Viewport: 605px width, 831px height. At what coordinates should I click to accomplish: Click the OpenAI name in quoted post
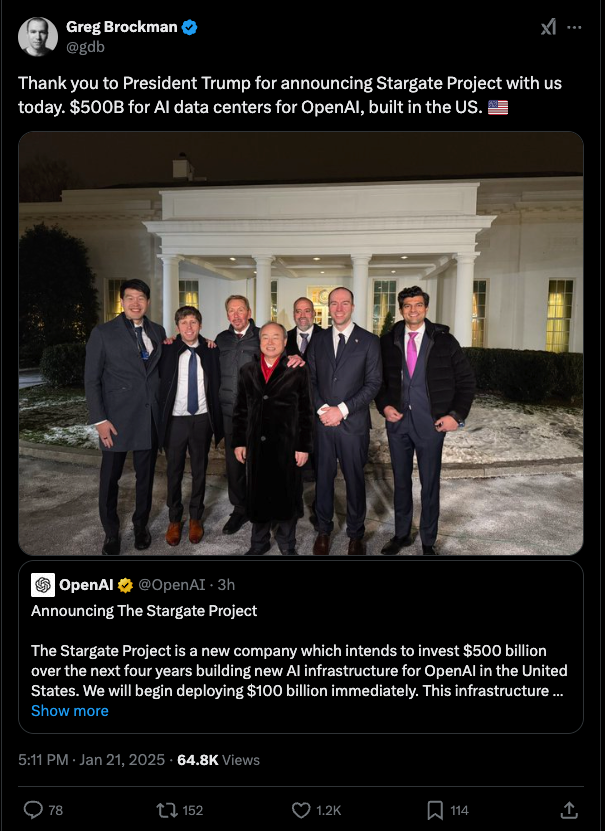click(x=86, y=585)
